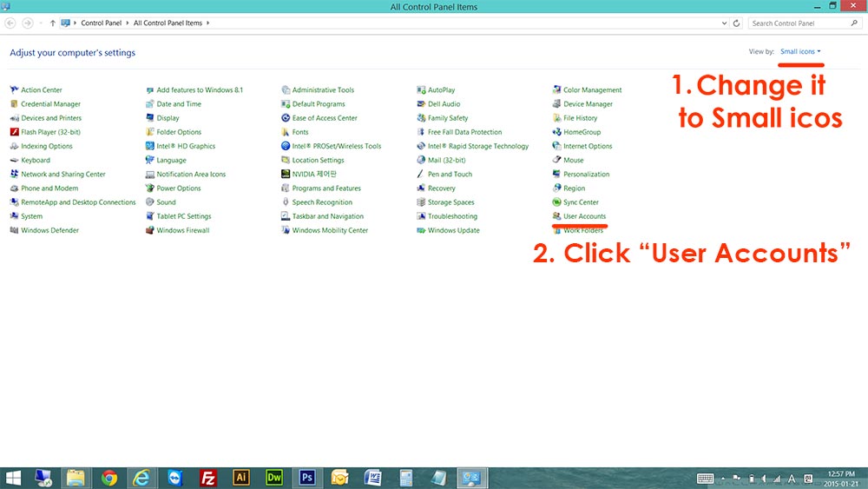Open the Troubleshooting link
Viewport: 868px width, 489px height.
click(452, 216)
